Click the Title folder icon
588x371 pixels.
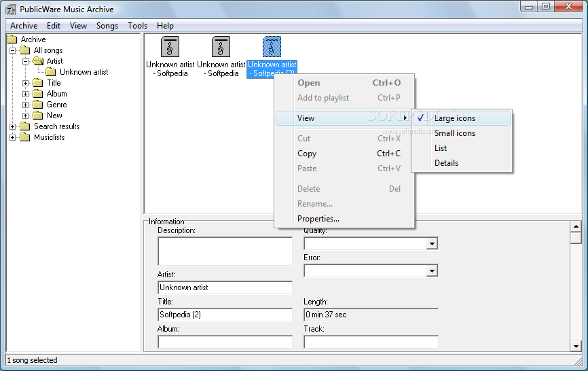pos(38,83)
